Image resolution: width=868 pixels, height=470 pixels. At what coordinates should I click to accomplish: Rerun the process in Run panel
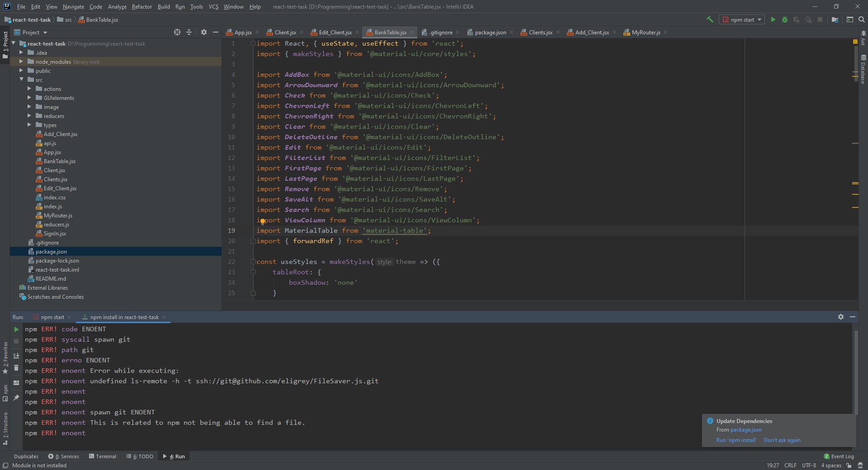[16, 329]
